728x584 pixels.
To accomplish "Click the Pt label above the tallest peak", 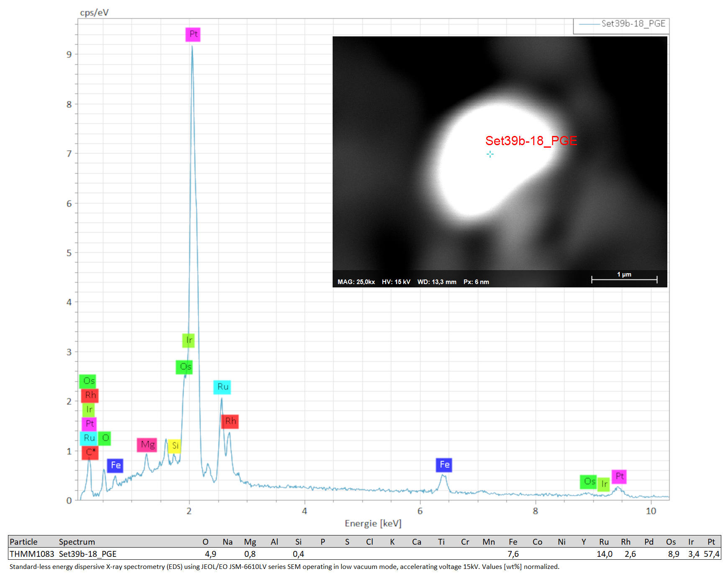I will click(193, 34).
